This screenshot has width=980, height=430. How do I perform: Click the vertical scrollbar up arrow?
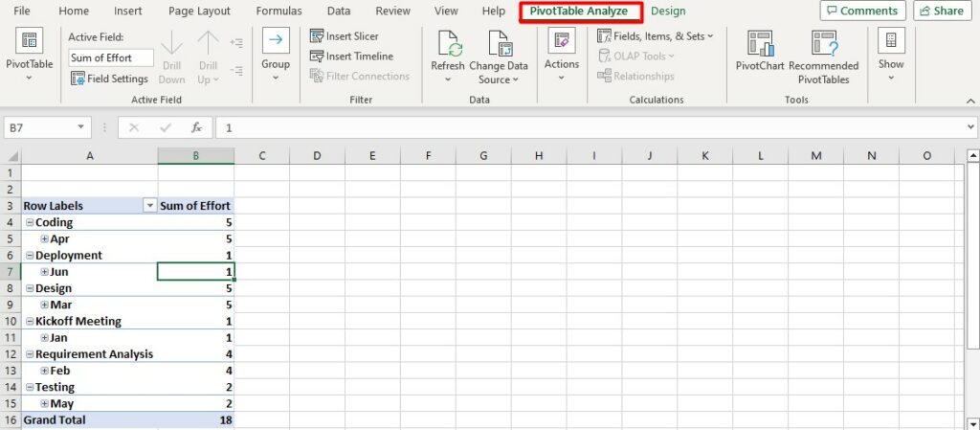[973, 154]
